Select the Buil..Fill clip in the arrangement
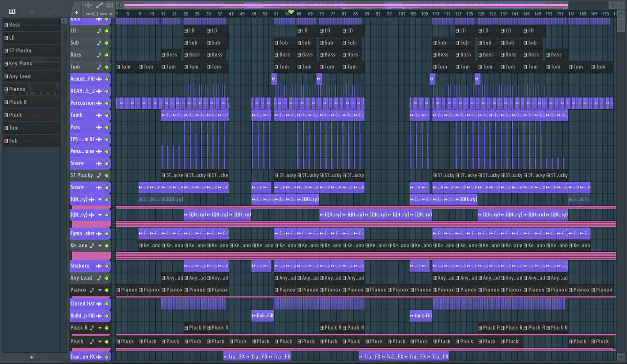Viewport: 627px width, 364px height. click(x=262, y=315)
